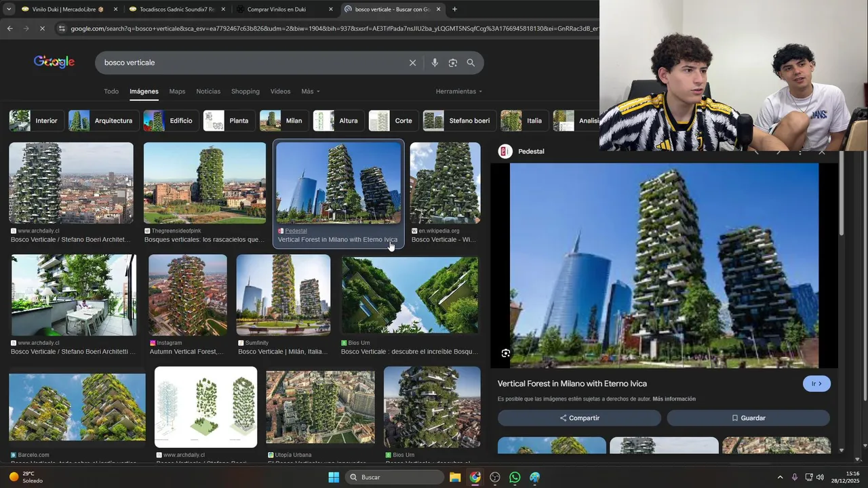This screenshot has height=488, width=868.
Task: Filter images by 'Edificio' chip
Action: [171, 121]
